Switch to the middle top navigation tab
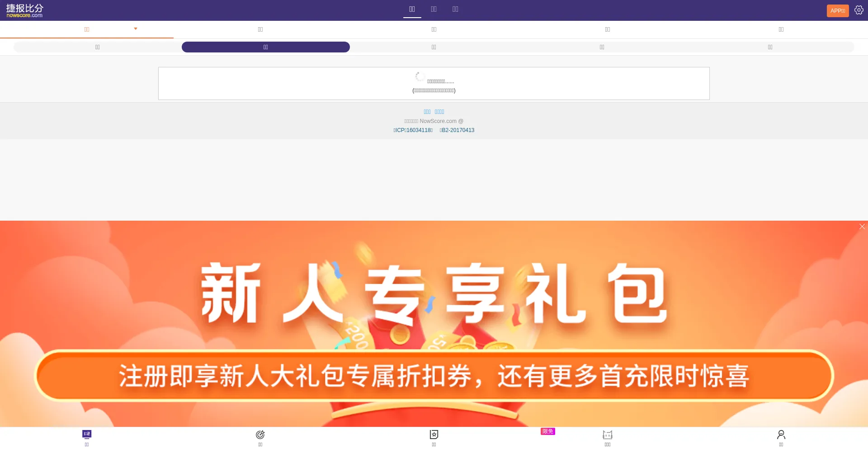868x449 pixels. pyautogui.click(x=434, y=9)
